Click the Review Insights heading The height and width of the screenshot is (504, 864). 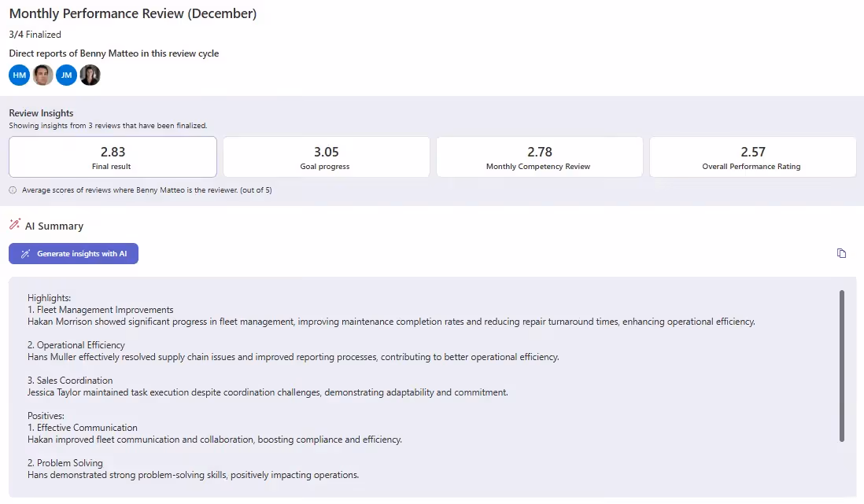[x=41, y=113]
